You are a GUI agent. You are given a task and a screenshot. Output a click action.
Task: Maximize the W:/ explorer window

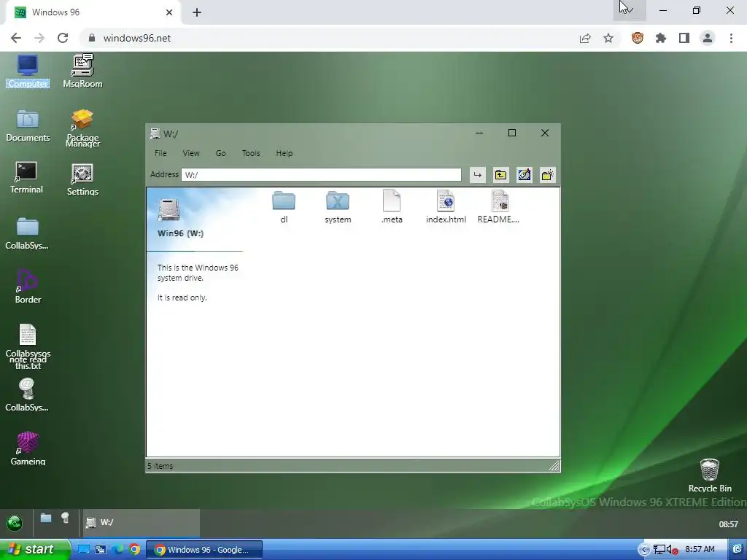(x=512, y=133)
